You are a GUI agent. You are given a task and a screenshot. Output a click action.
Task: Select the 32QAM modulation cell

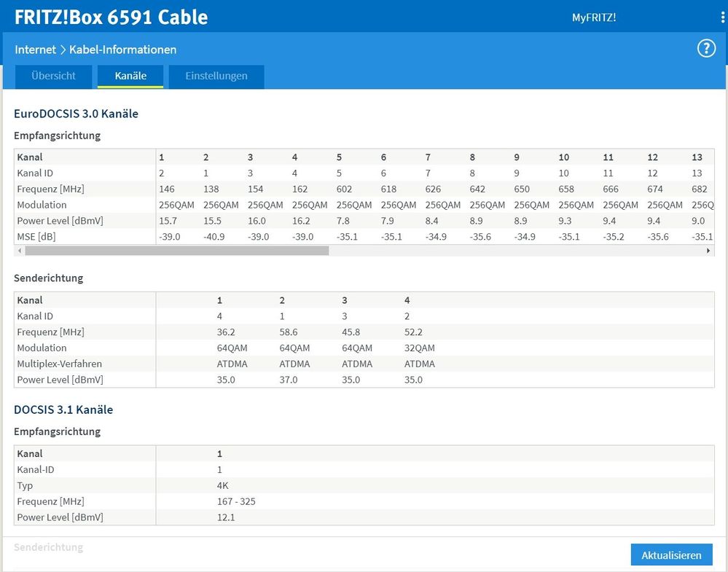coord(419,348)
